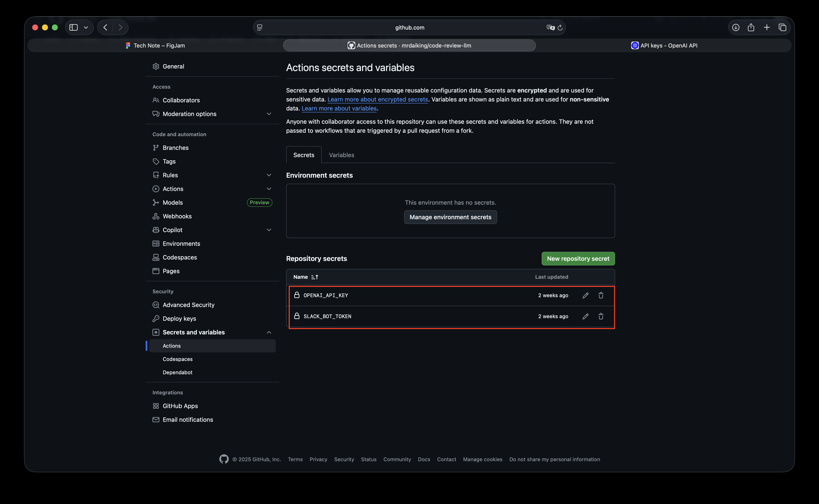Click the address bar showing github.com
This screenshot has height=504, width=819.
pos(409,27)
